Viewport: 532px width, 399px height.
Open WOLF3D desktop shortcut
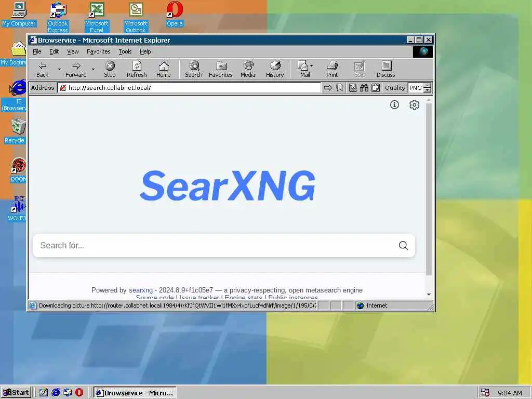(17, 208)
